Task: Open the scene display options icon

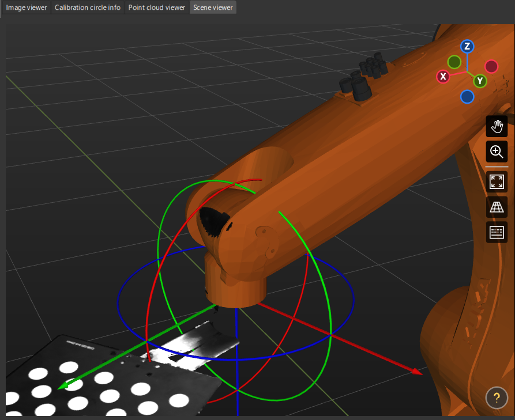Action: [497, 232]
